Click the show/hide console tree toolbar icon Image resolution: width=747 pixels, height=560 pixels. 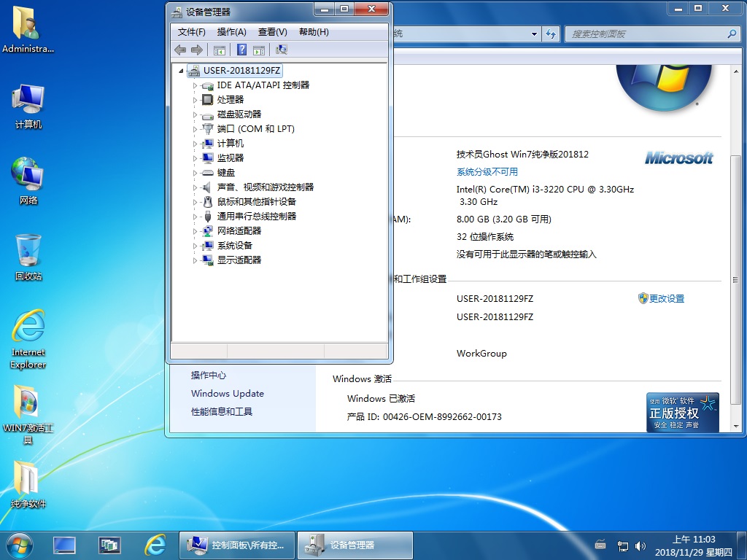(219, 50)
